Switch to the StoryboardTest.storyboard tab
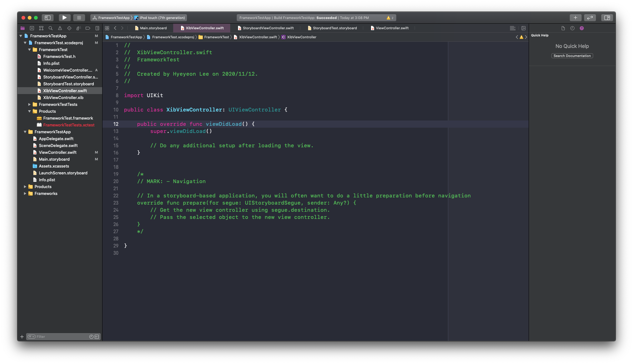The width and height of the screenshot is (633, 364). 335,28
